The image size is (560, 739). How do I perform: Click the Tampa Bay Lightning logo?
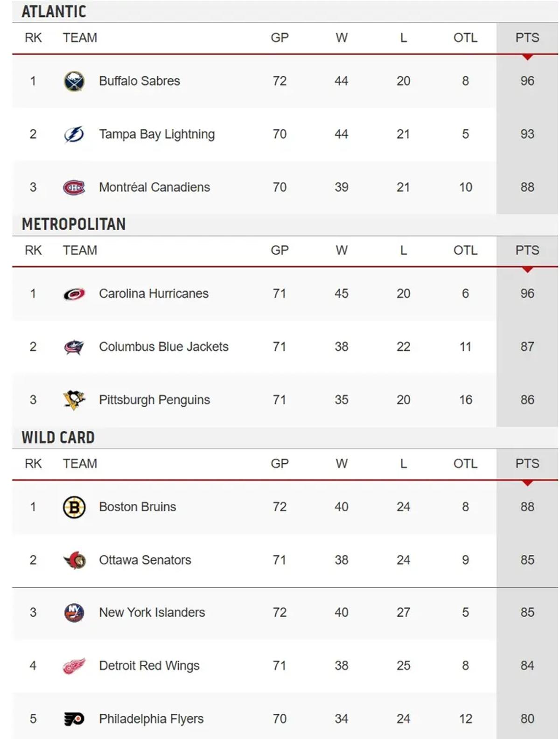74,134
